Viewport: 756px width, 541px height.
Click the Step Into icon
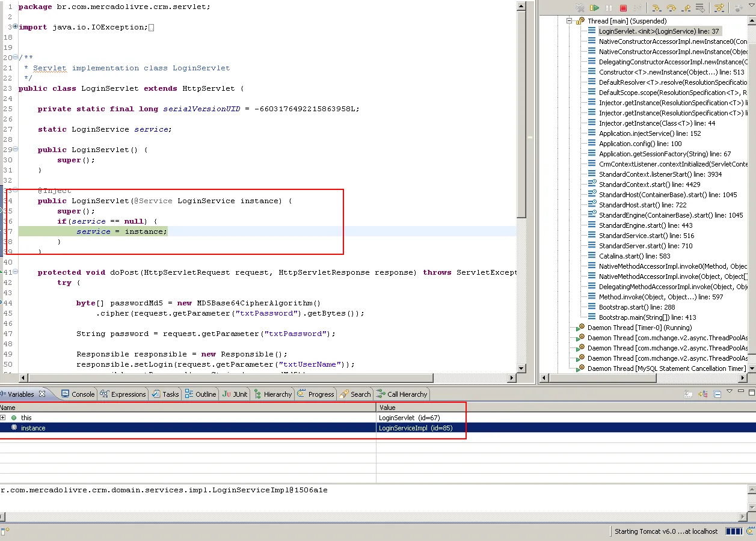tap(657, 8)
